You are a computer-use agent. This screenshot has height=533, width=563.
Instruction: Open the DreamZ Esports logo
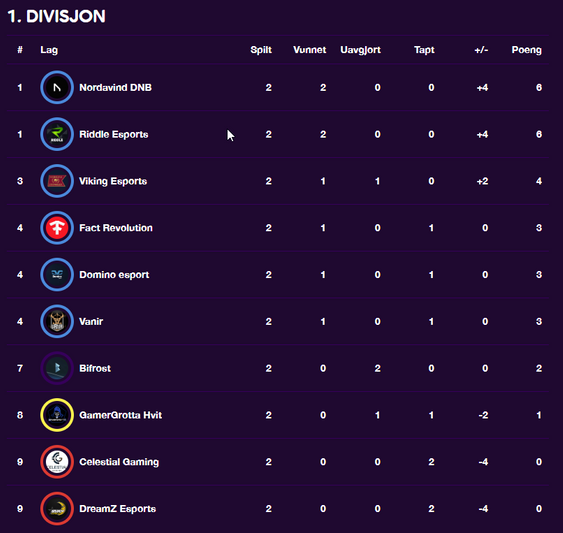pyautogui.click(x=57, y=509)
